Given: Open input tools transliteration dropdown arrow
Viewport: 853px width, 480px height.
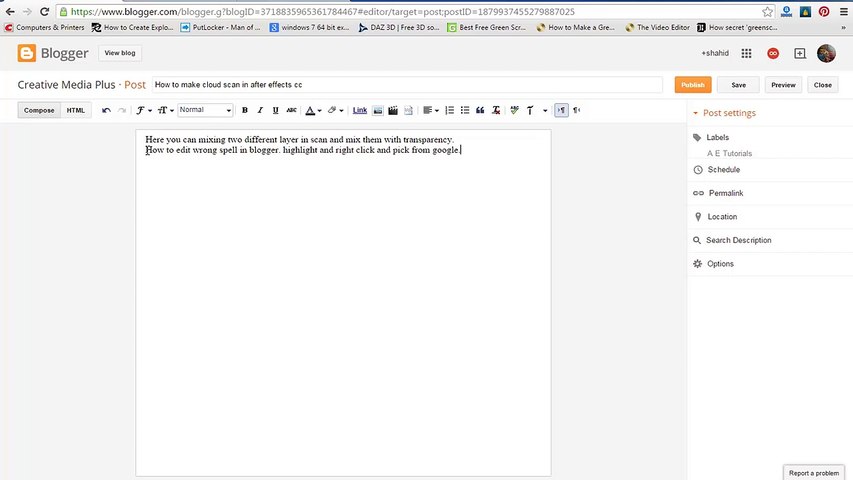Looking at the screenshot, I should pyautogui.click(x=545, y=110).
